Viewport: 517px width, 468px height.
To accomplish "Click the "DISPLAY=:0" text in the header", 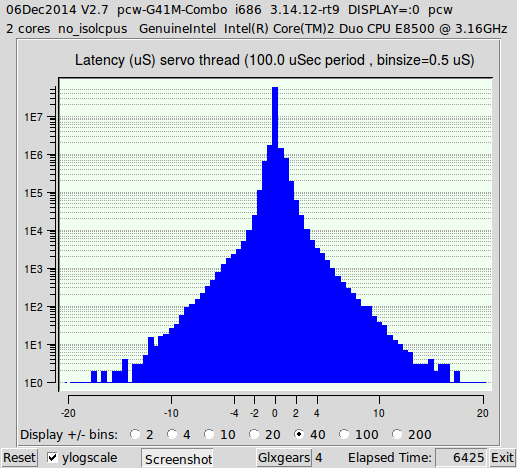I will (384, 10).
